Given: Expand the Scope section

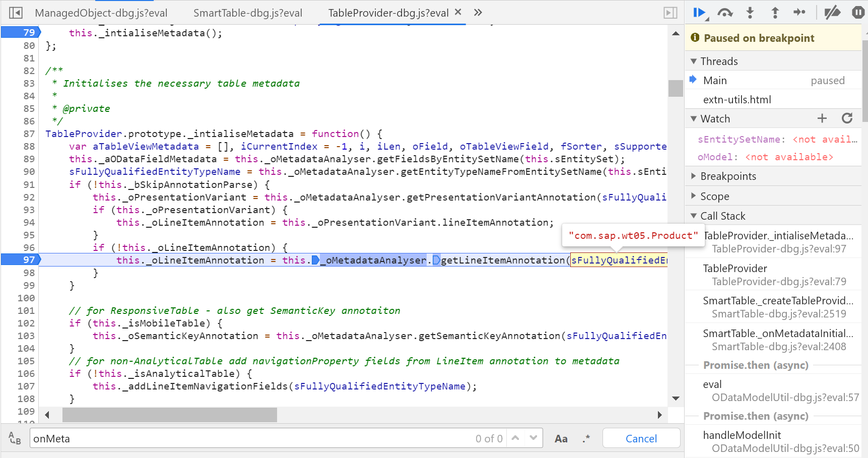Looking at the screenshot, I should [714, 197].
